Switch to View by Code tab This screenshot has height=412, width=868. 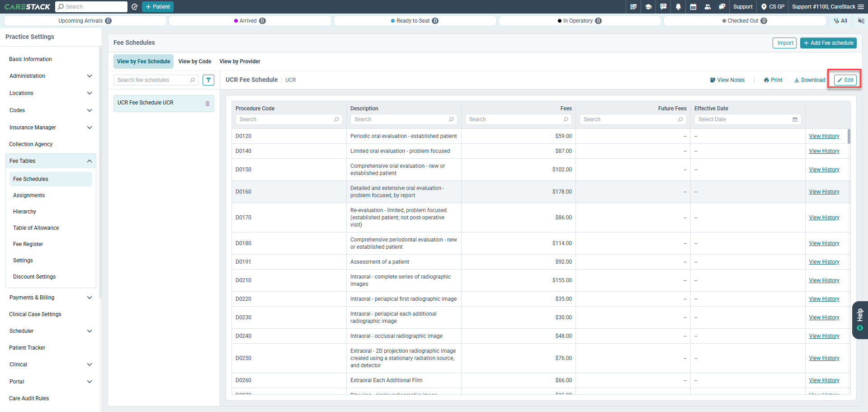point(195,62)
